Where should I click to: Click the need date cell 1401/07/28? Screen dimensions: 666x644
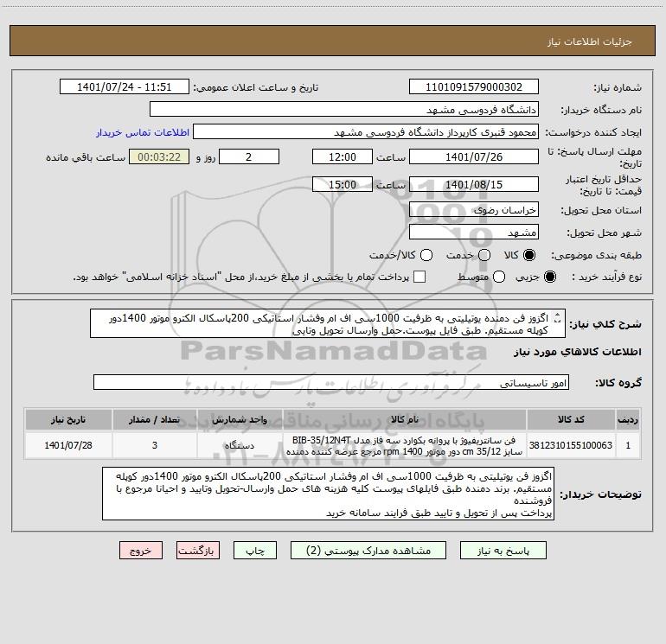pos(68,445)
